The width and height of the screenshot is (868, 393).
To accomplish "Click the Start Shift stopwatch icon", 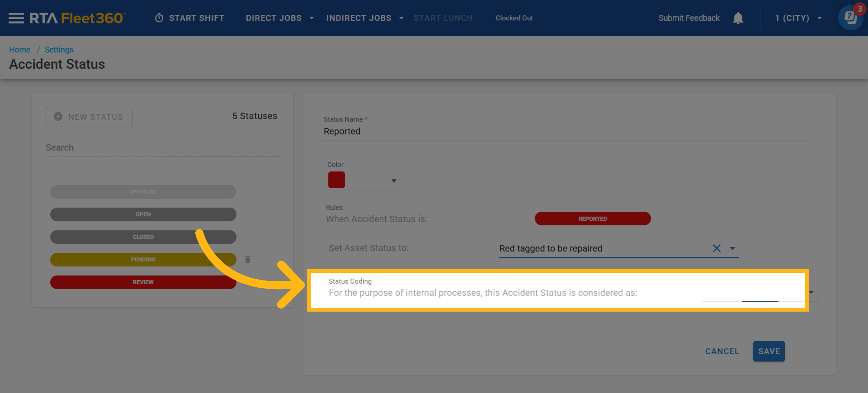I will [x=159, y=18].
